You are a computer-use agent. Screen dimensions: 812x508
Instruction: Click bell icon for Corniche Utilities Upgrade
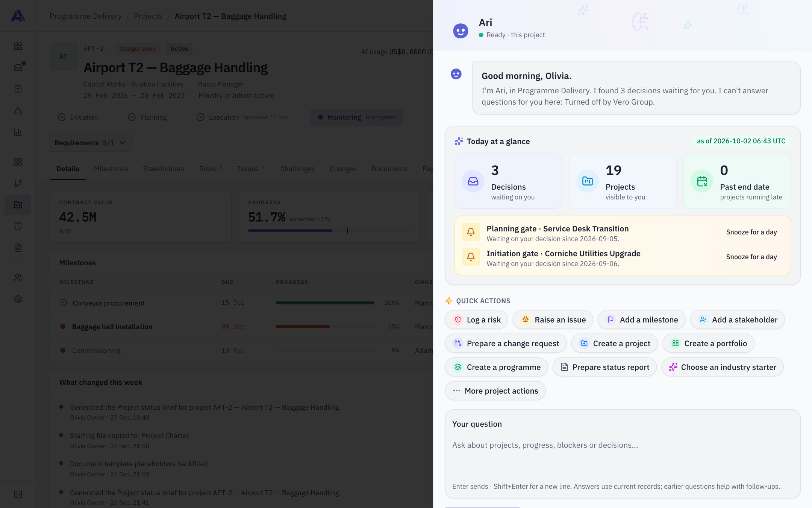tap(471, 257)
